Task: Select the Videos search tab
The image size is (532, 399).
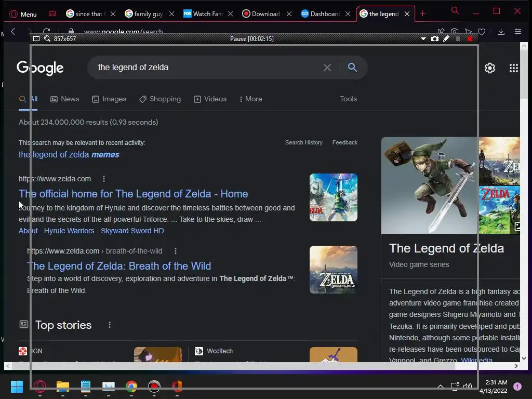Action: [x=210, y=99]
